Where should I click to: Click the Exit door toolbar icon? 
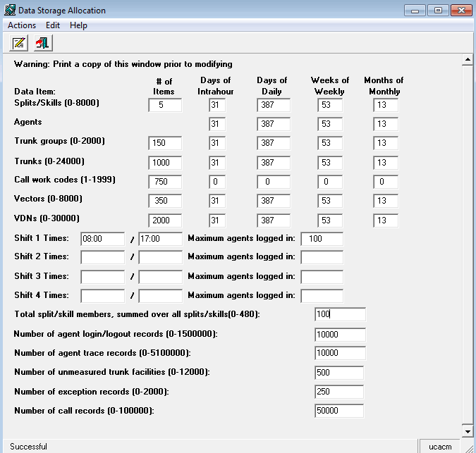tap(43, 43)
